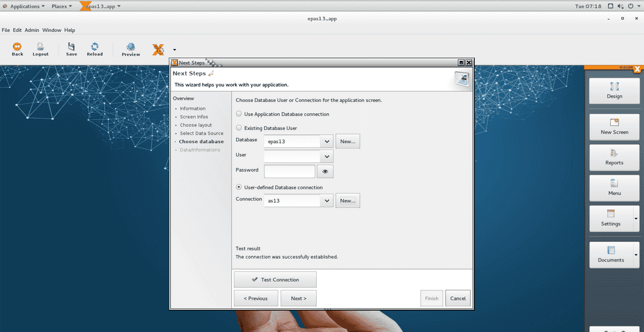Click the Test Connection button
This screenshot has height=332, width=644.
tap(275, 280)
